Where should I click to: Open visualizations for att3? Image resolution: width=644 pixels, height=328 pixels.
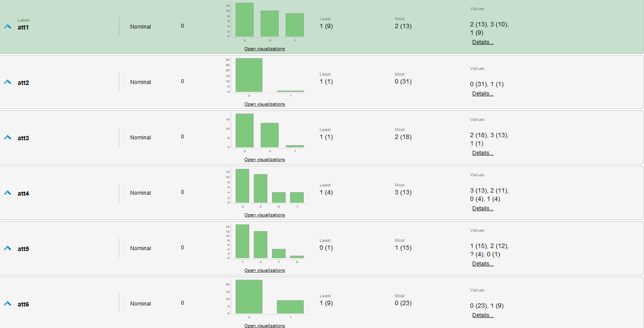click(x=265, y=160)
